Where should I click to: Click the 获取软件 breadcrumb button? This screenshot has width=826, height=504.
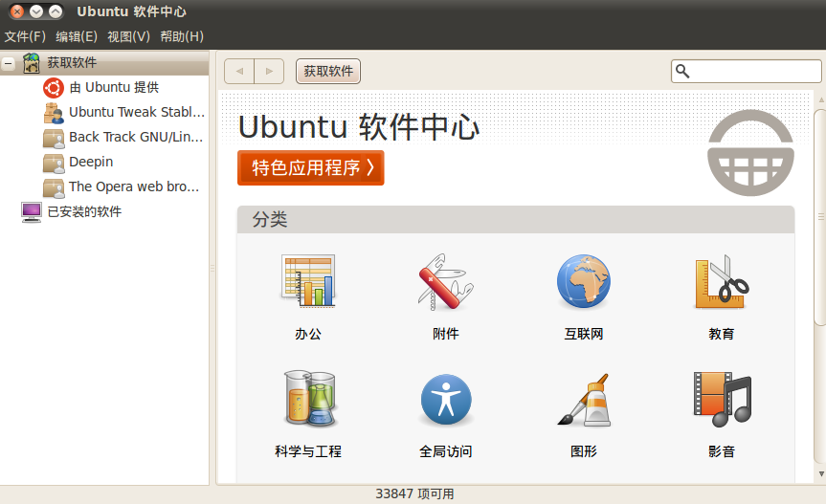pyautogui.click(x=328, y=71)
